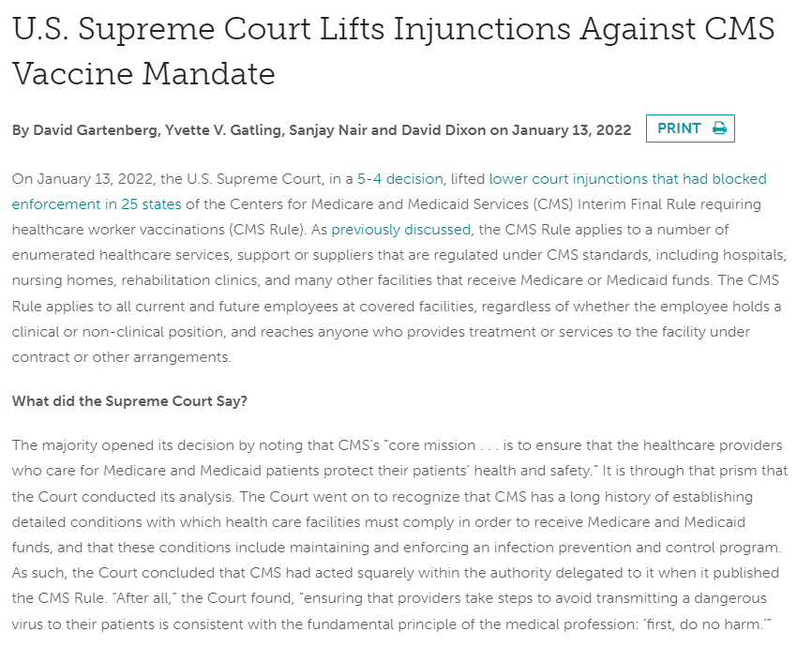The height and width of the screenshot is (647, 812).
Task: Click the printer icon beside PRINT
Action: (x=719, y=128)
